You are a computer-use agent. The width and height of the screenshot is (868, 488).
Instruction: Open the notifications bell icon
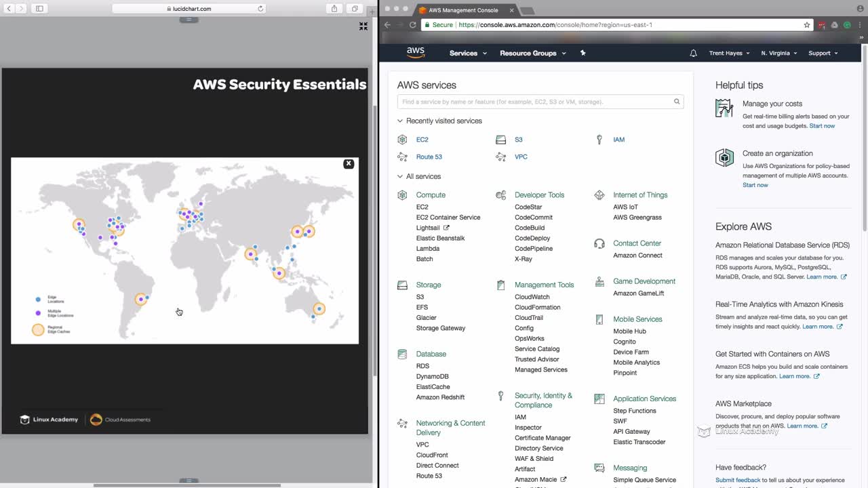[x=693, y=53]
